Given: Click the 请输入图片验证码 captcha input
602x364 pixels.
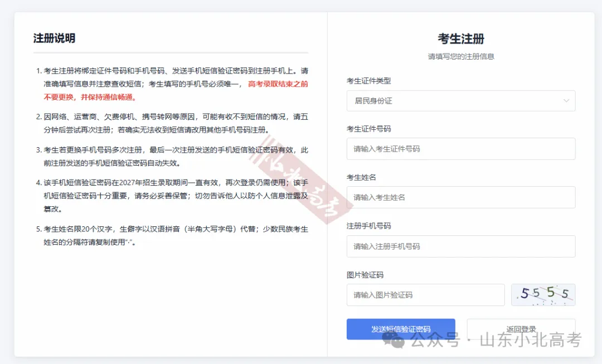Looking at the screenshot, I should pos(425,295).
